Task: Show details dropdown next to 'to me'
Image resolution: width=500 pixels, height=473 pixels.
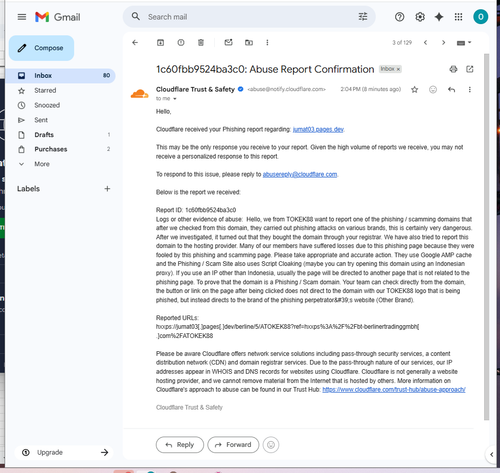Action: (x=175, y=99)
